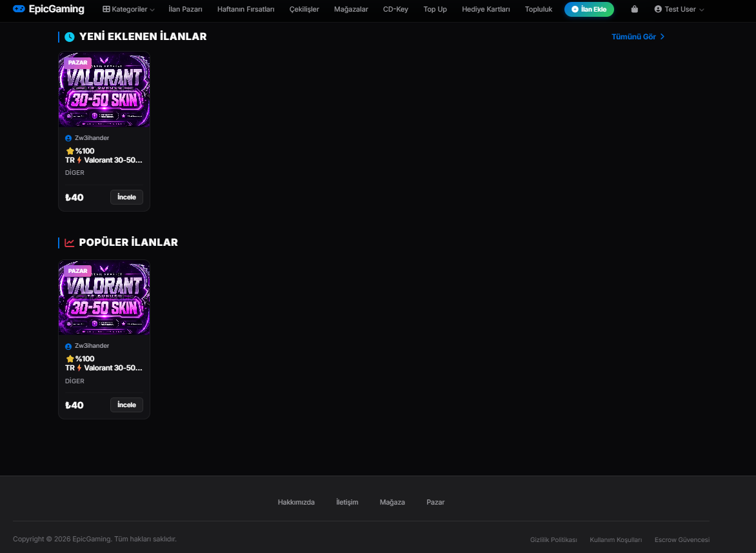Go to Haftanın Fırsatları in the navbar

pyautogui.click(x=246, y=9)
